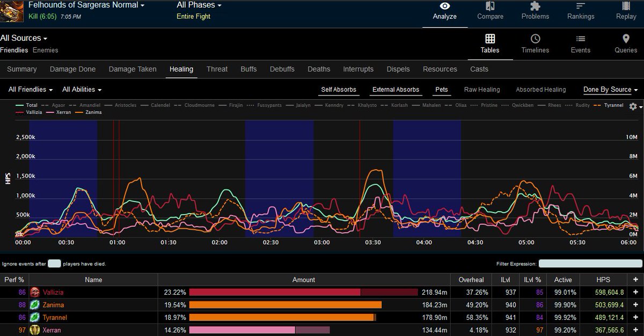Viewport: 644px width, 336px height.
Task: Open Interrupts tab
Action: click(x=358, y=69)
